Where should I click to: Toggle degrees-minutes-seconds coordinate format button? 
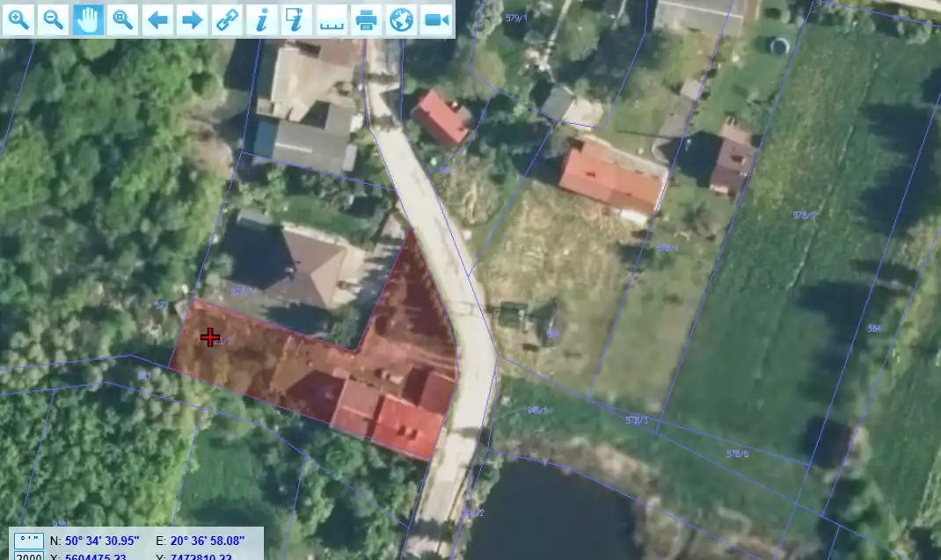point(29,541)
